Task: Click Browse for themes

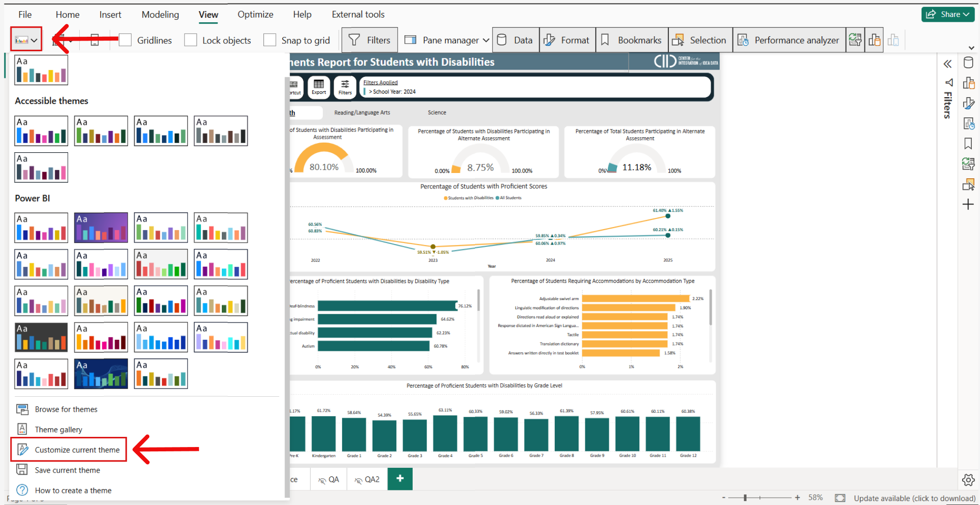Action: click(x=66, y=409)
